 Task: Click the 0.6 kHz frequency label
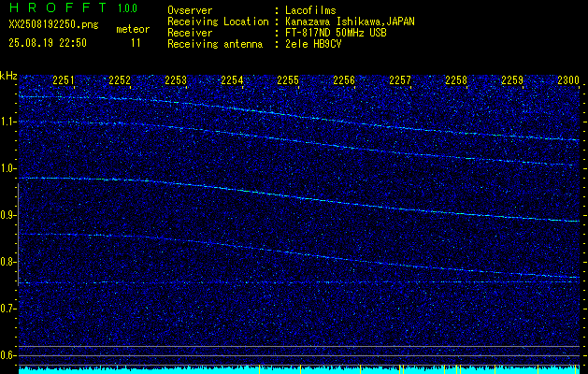point(7,355)
